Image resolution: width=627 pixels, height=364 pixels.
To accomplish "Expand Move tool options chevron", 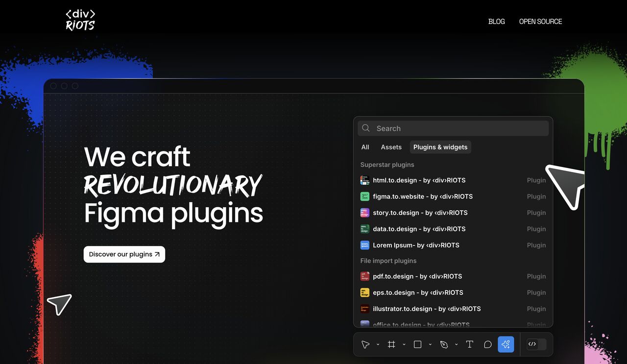I will point(378,344).
